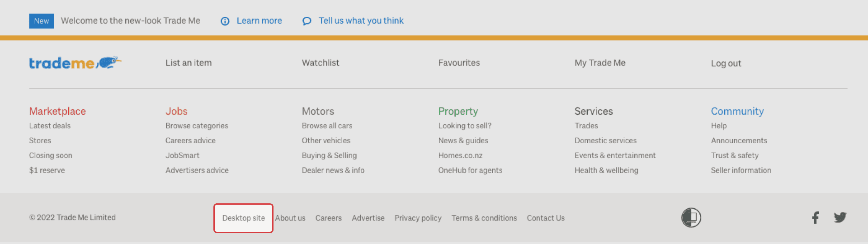Click the speech bubble feedback icon

click(x=307, y=21)
